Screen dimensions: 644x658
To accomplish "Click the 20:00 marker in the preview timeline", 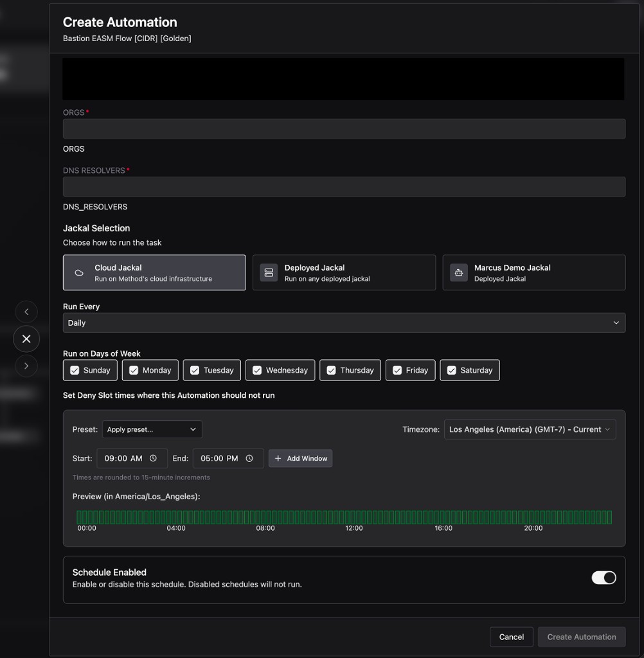I will coord(533,528).
